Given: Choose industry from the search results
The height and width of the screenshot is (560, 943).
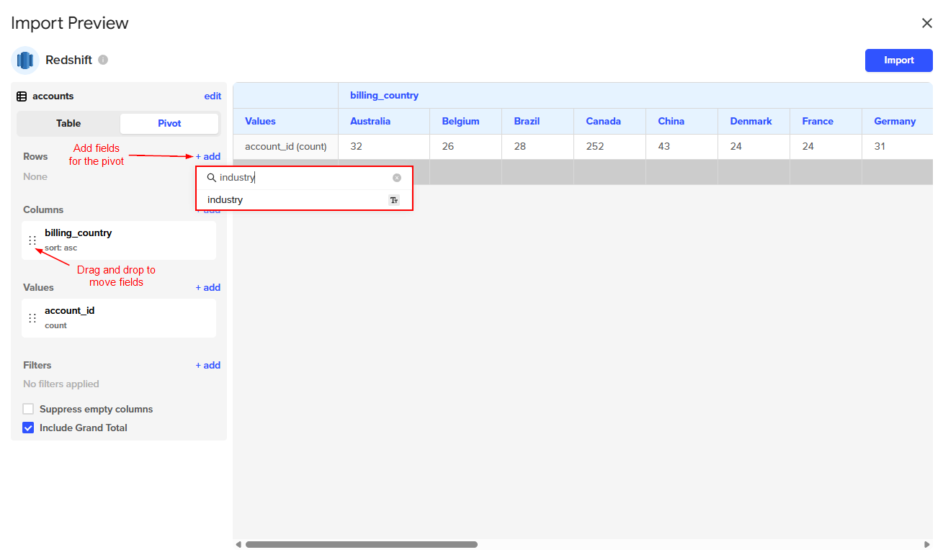Looking at the screenshot, I should [304, 200].
